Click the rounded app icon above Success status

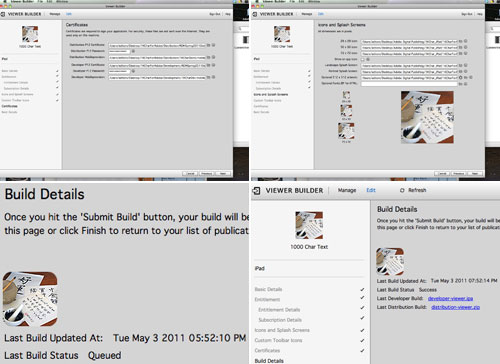coord(390,261)
